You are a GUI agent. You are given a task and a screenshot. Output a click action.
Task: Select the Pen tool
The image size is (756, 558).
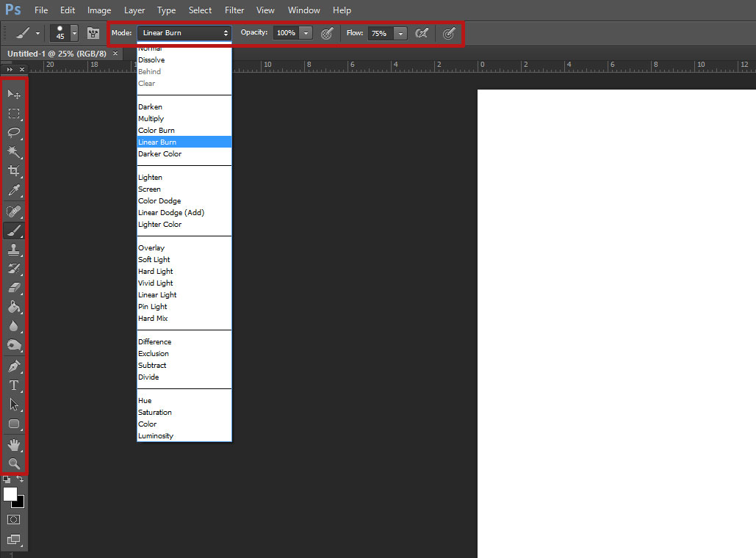[14, 366]
